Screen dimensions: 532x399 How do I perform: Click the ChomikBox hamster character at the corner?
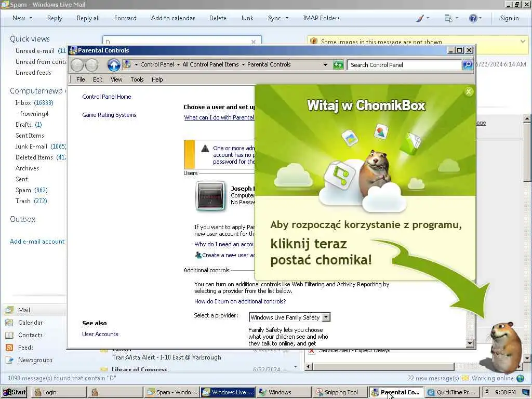(x=504, y=348)
